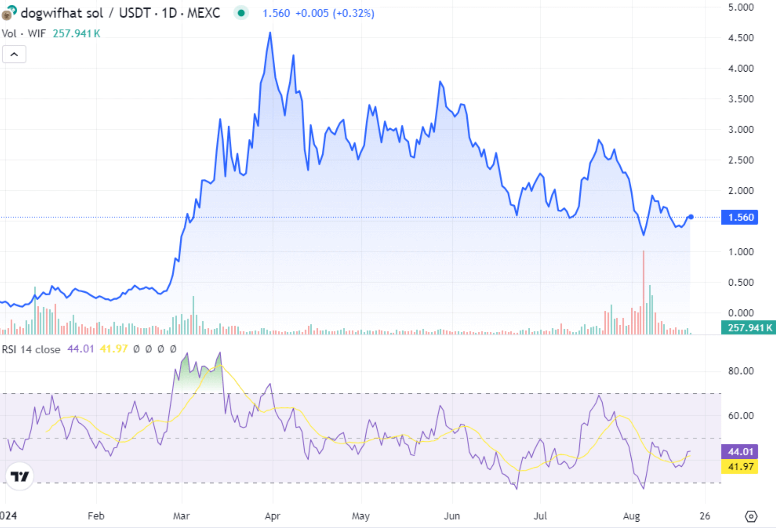Click the purple 44.01 RSI axis label

pyautogui.click(x=739, y=451)
